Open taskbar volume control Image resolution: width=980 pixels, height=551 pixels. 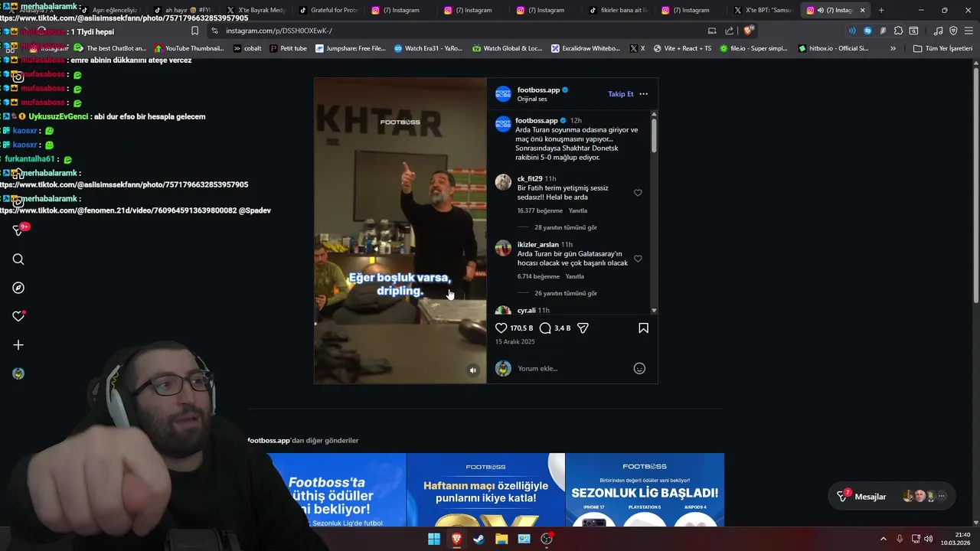point(929,539)
